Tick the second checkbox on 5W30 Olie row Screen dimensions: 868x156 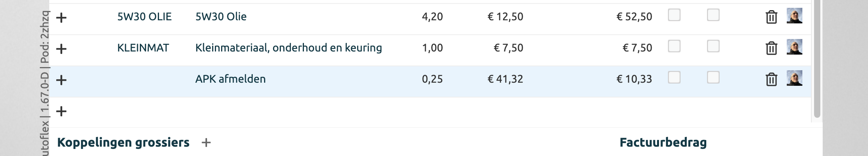click(713, 15)
